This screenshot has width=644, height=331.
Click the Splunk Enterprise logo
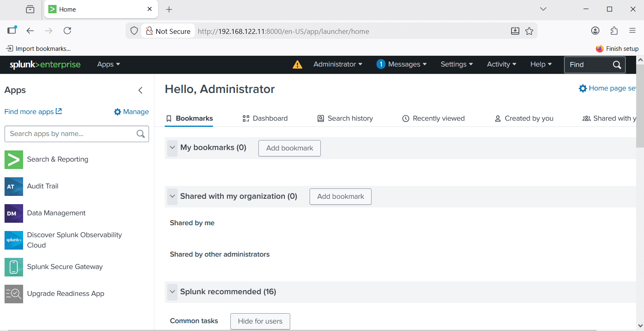(44, 64)
